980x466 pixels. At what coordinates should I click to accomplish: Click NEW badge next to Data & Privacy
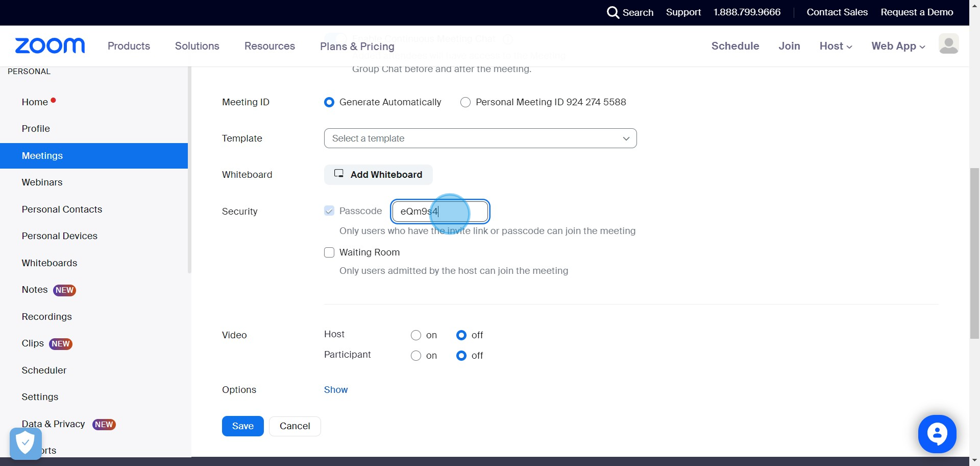[x=104, y=425]
